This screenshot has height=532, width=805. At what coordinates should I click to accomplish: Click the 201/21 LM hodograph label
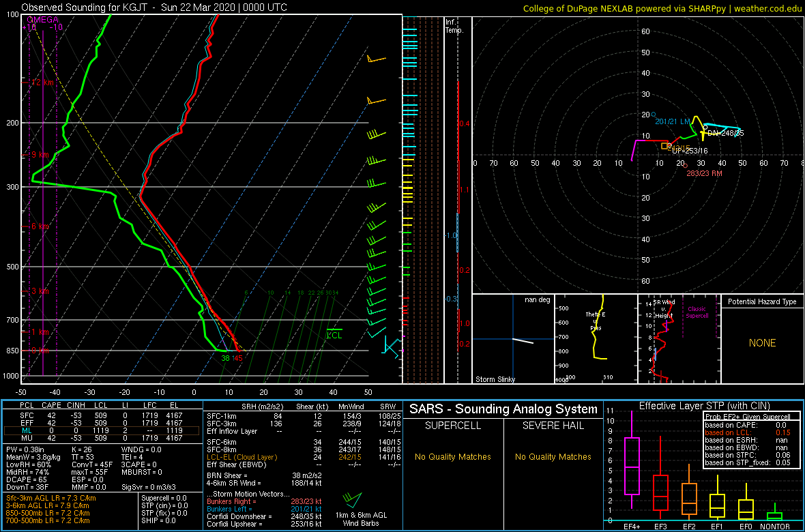click(x=673, y=121)
